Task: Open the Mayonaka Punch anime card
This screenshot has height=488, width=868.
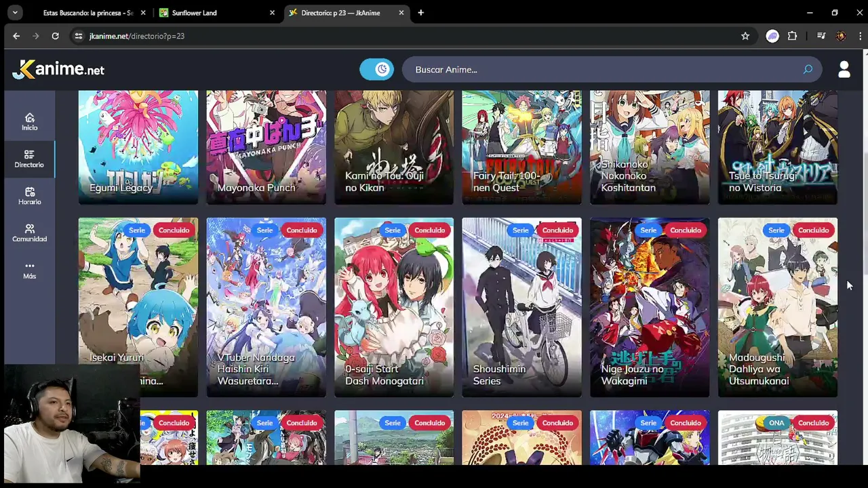Action: click(266, 147)
